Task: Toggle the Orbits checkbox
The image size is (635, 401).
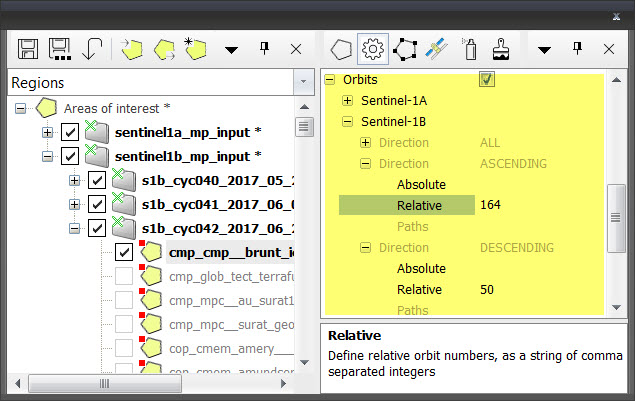Action: (487, 79)
